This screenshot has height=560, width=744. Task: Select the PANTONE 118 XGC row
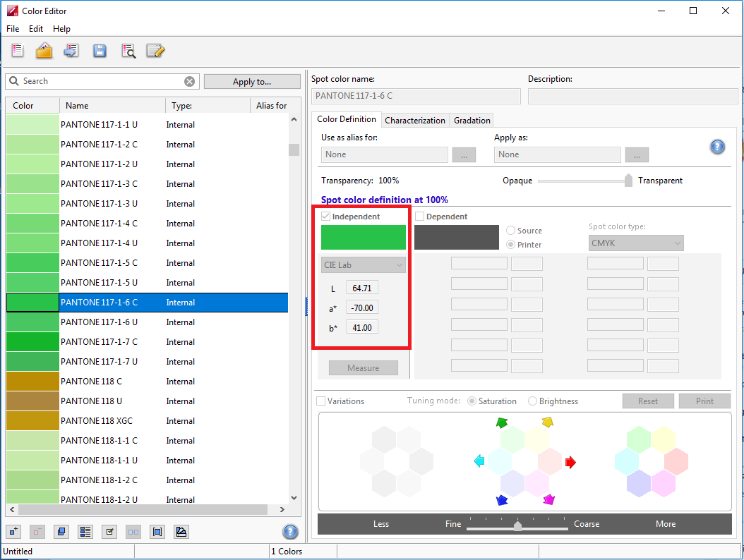(147, 421)
